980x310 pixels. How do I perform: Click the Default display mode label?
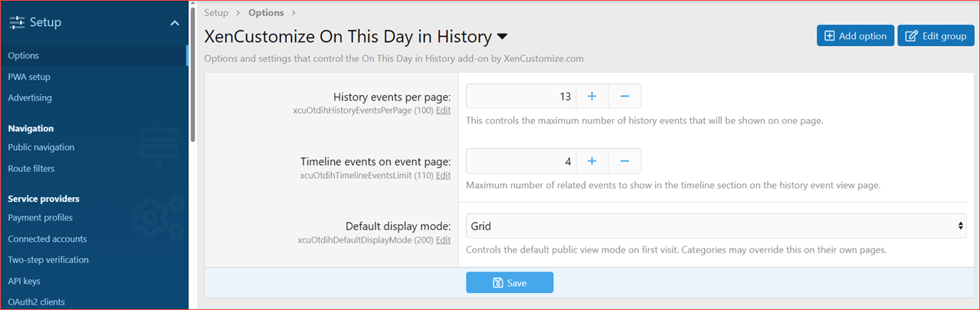click(398, 226)
